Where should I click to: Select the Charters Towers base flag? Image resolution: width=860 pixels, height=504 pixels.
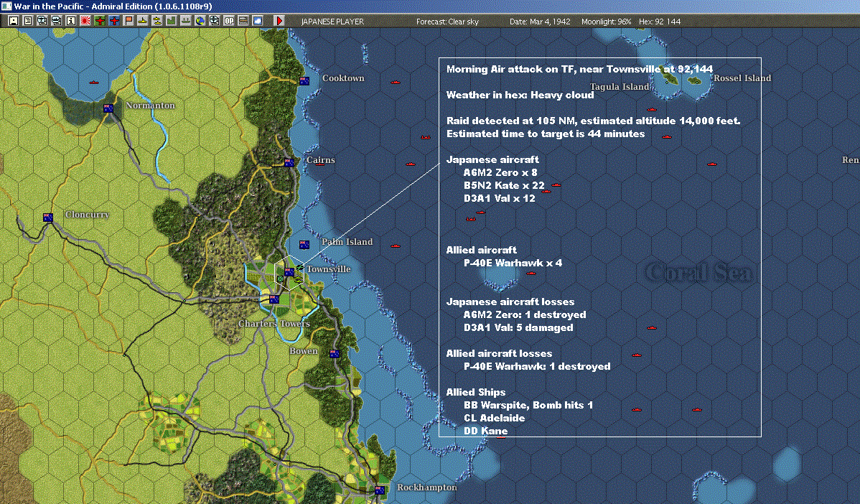tap(274, 299)
